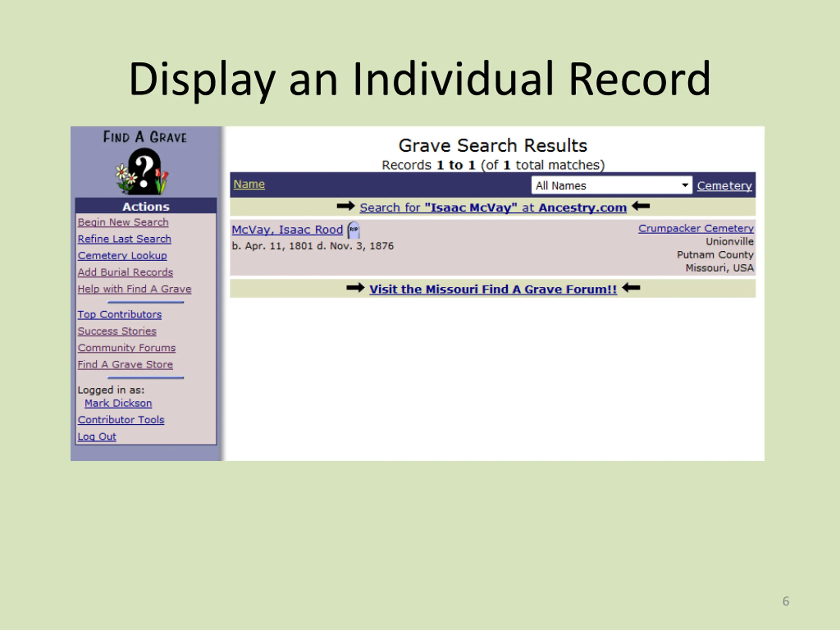Click the Grave Search Results heading
840x630 pixels.
pyautogui.click(x=493, y=145)
